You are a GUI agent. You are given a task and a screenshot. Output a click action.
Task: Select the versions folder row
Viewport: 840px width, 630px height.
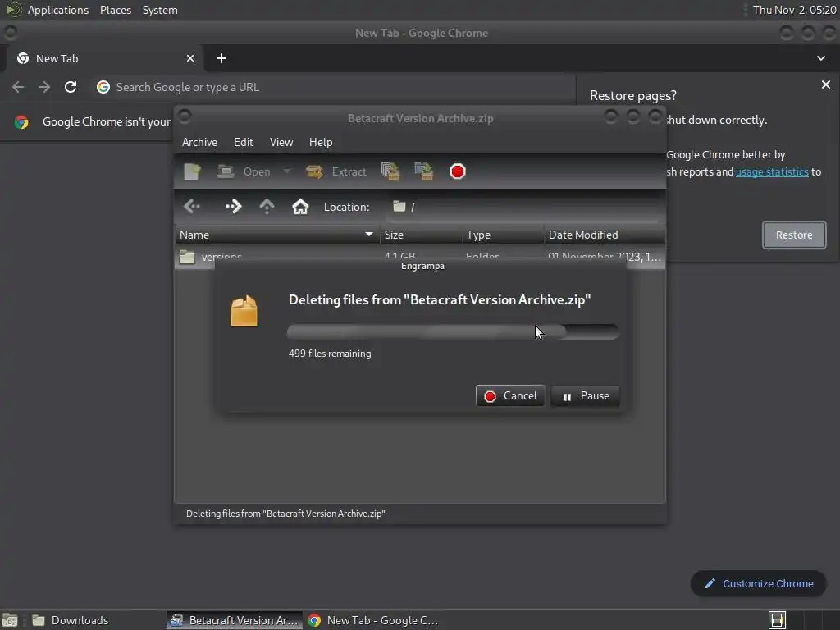click(x=420, y=257)
